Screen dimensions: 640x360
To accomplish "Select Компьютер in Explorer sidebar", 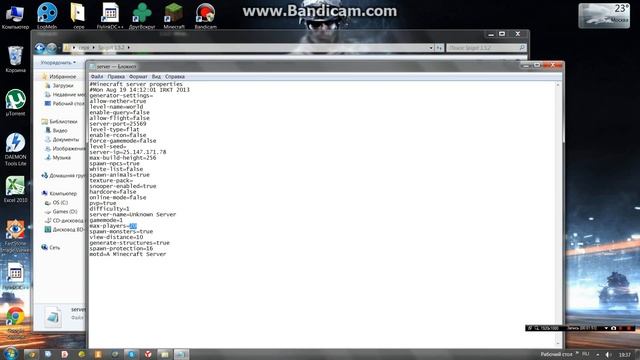I will [x=59, y=193].
